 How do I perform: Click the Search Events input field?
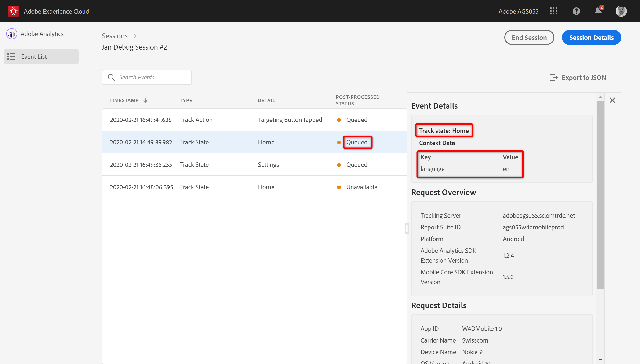150,77
